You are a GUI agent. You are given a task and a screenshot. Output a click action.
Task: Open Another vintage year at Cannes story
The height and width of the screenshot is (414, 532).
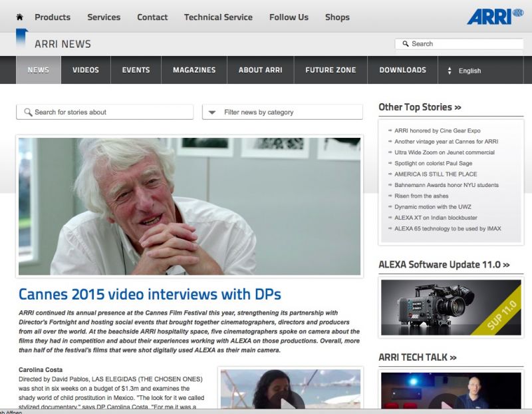tap(446, 141)
